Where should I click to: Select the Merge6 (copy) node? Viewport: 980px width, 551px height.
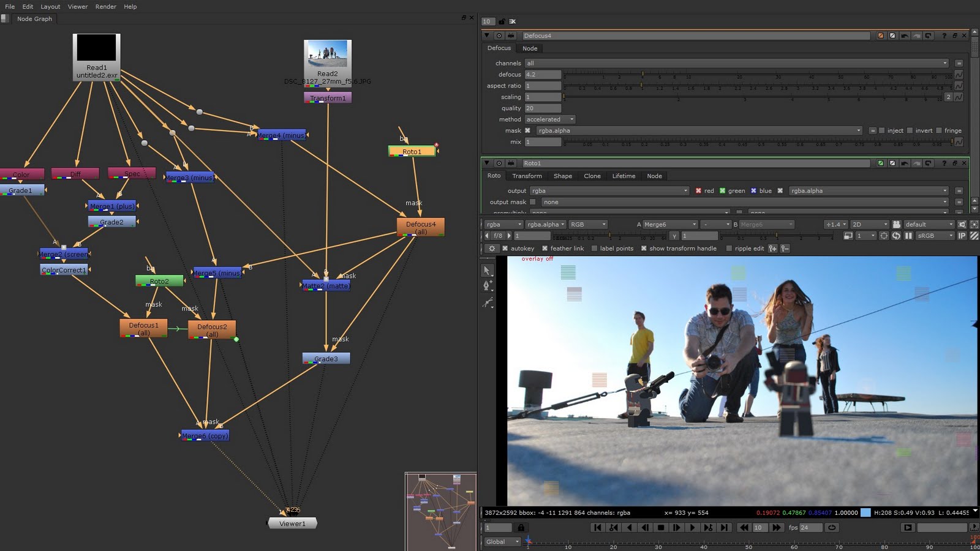(205, 436)
